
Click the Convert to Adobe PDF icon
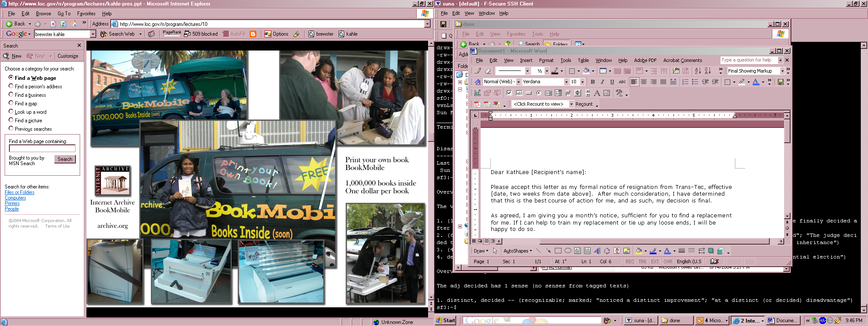[478, 104]
